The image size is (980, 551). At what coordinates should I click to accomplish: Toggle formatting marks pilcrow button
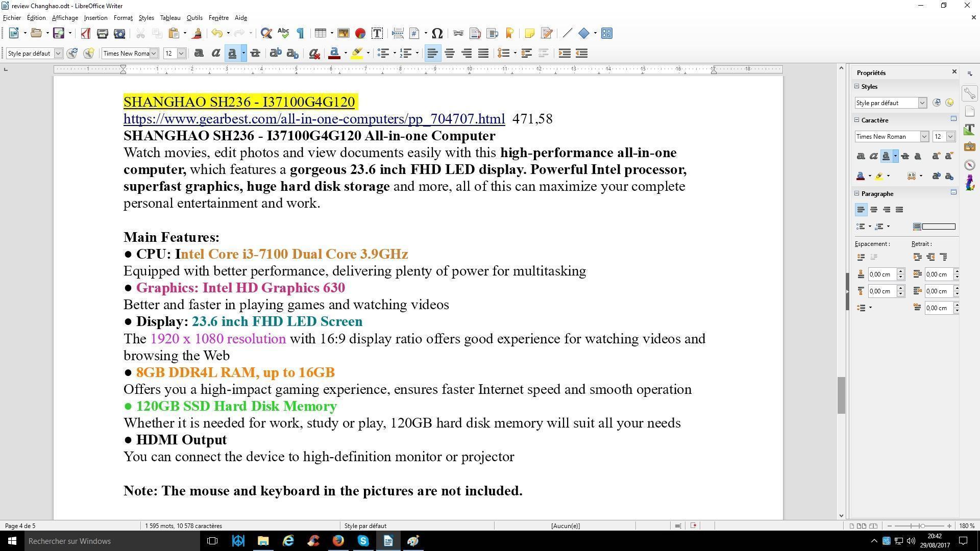pyautogui.click(x=300, y=34)
